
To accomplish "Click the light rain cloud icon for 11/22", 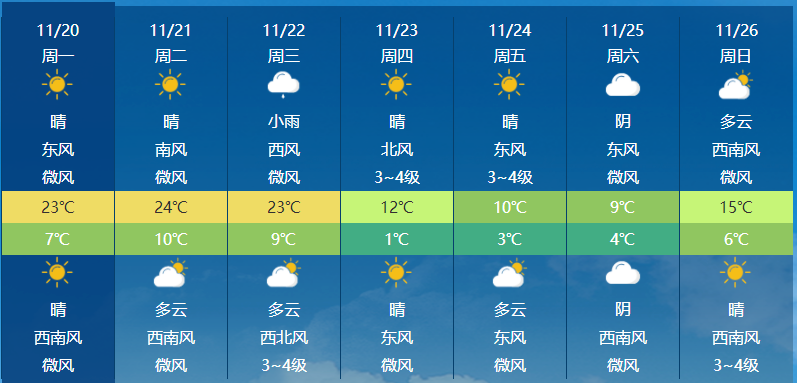I will pos(284,84).
